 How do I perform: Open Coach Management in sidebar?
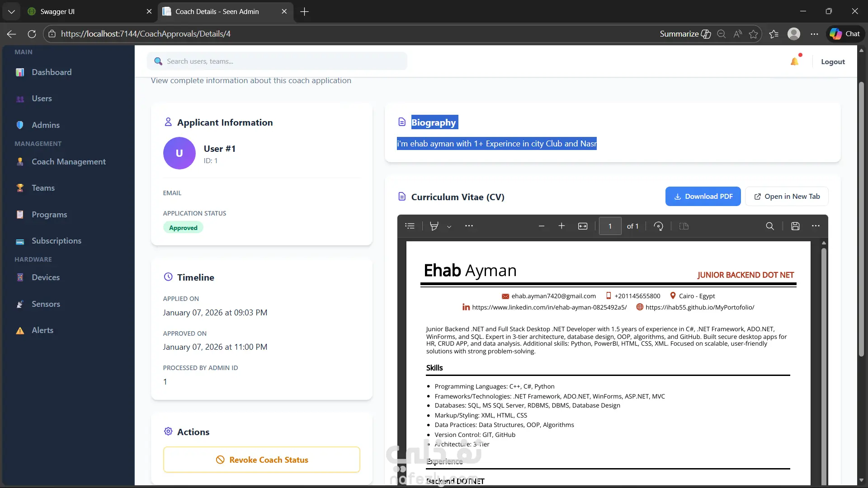(68, 162)
